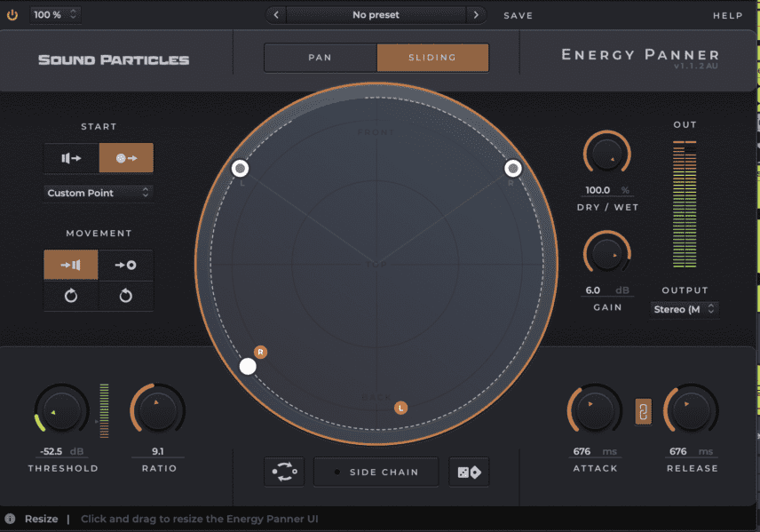Viewport: 760px width, 532px height.
Task: Select the right speaker ring handle
Action: click(x=513, y=168)
